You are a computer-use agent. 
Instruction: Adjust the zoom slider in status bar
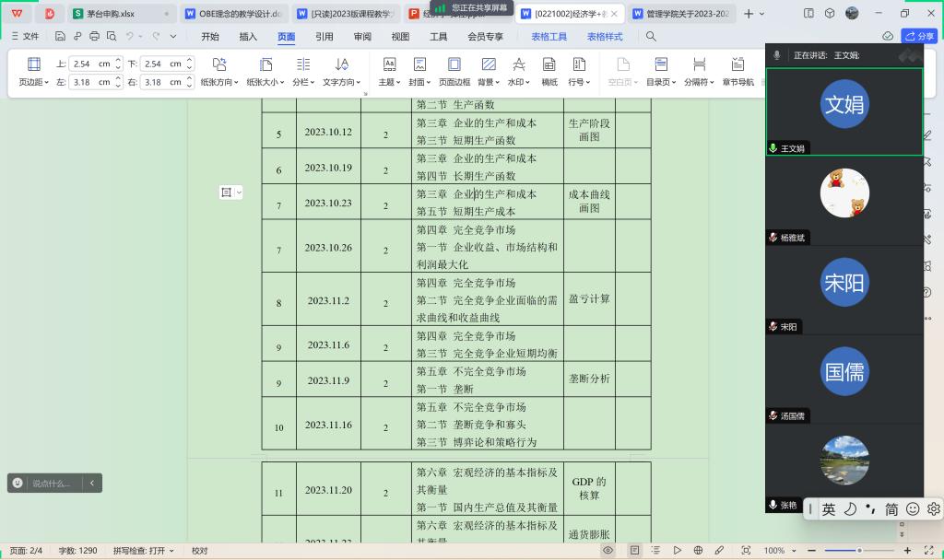[859, 551]
